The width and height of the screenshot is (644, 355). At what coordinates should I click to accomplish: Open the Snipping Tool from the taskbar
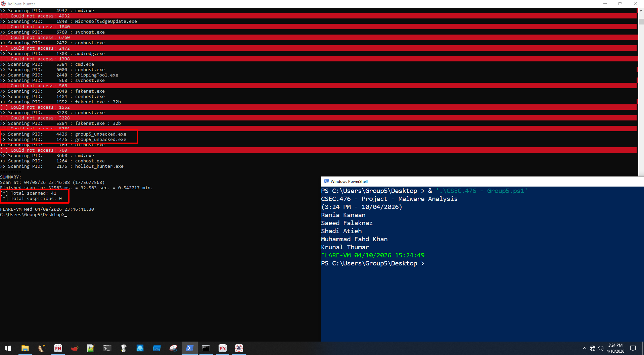[x=173, y=348]
